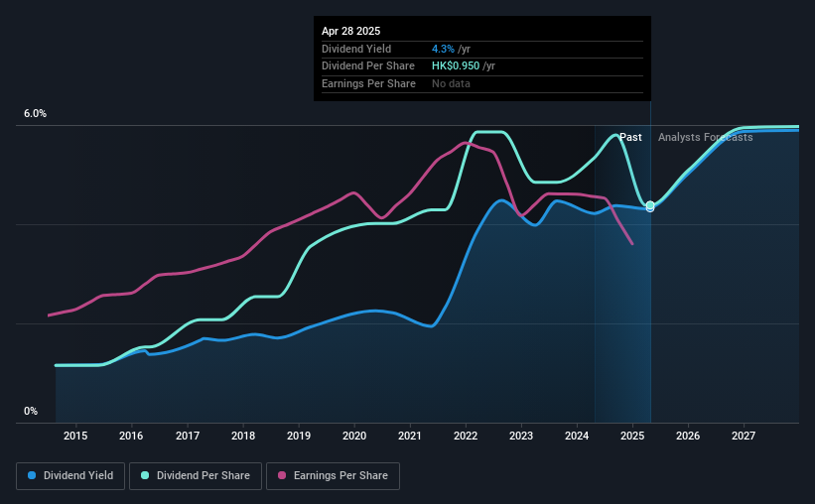Click the teal Dividend Per Share legend dot
Screen dimensions: 815x504
[145, 475]
